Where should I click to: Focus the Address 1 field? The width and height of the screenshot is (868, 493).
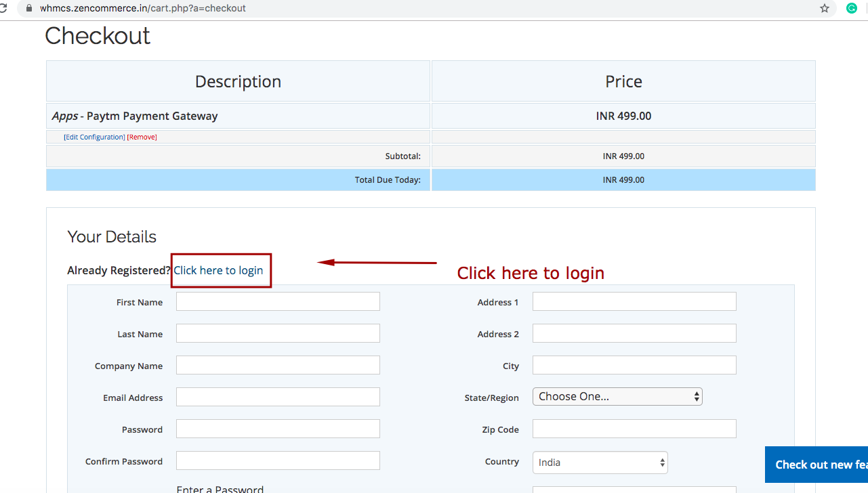pyautogui.click(x=634, y=301)
